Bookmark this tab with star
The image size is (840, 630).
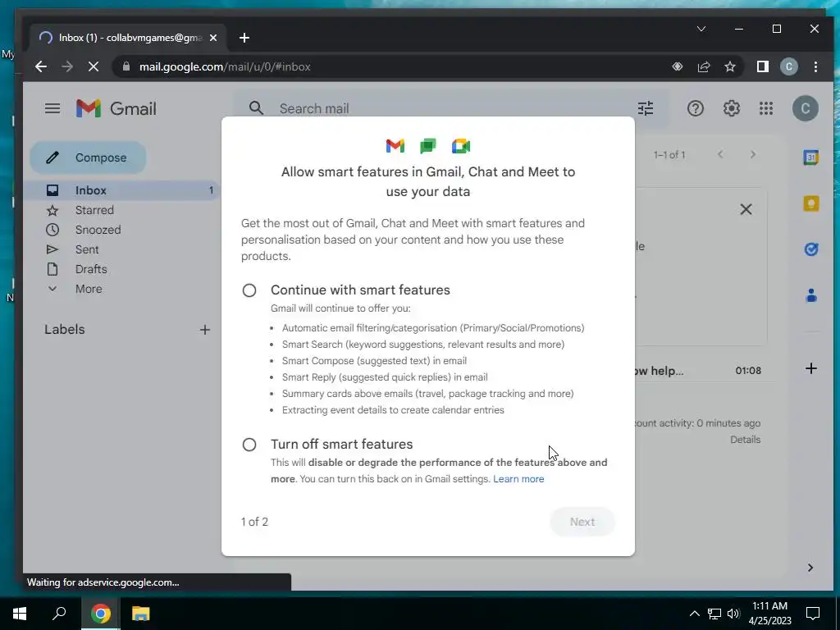tap(729, 66)
